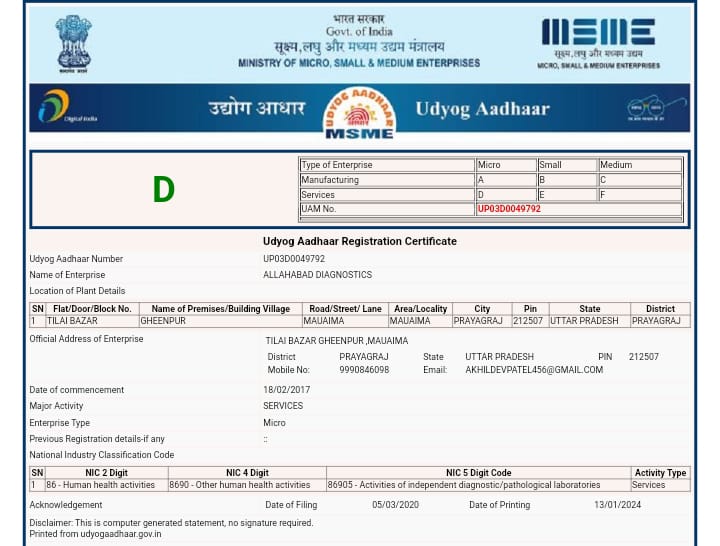Image resolution: width=720 pixels, height=546 pixels.
Task: Click the NIC 5 Digit Code 86905 entry
Action: (478, 485)
